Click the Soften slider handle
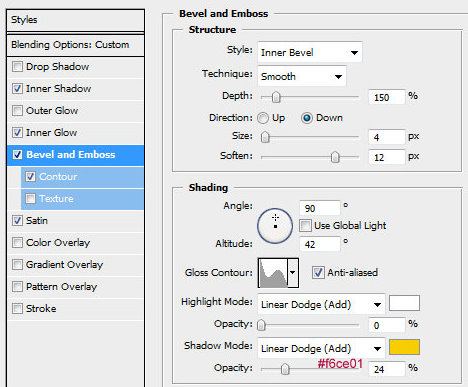468x387 pixels. click(x=335, y=157)
